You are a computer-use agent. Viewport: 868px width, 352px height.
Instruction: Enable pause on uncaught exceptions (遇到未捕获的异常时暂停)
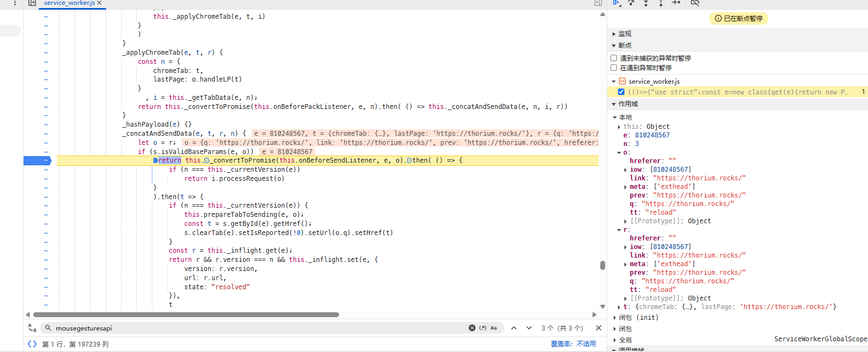click(x=614, y=58)
